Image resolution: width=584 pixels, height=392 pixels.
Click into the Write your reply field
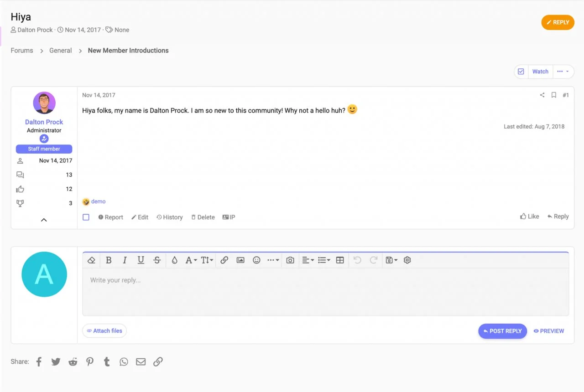pos(325,292)
